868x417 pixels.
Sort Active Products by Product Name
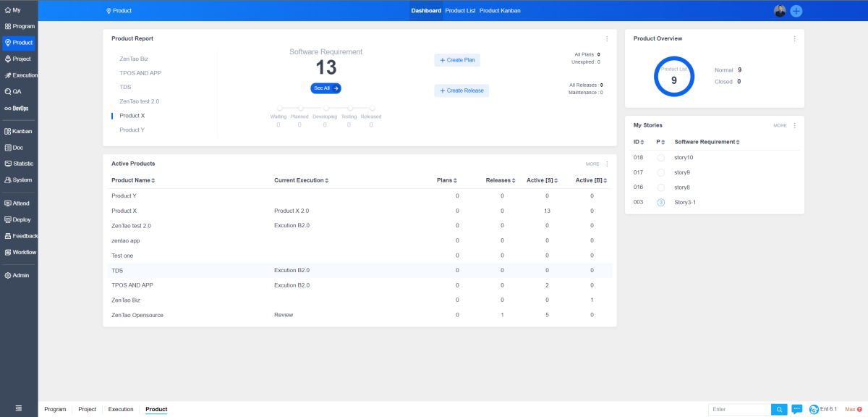[133, 180]
